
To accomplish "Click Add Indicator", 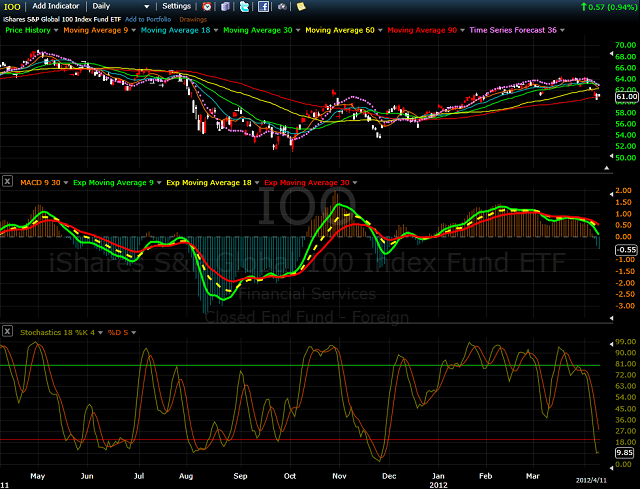I will [56, 6].
